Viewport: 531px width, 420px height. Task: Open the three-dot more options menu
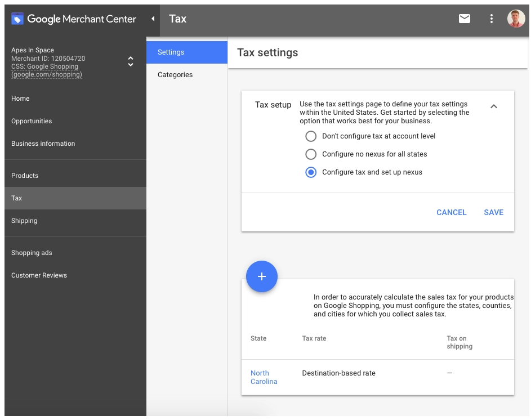point(492,18)
